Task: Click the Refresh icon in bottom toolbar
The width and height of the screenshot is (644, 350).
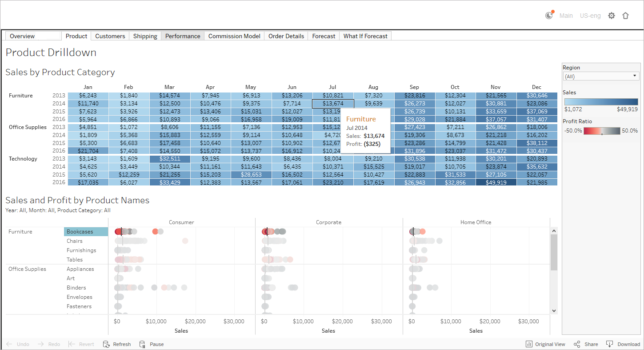Action: point(106,344)
